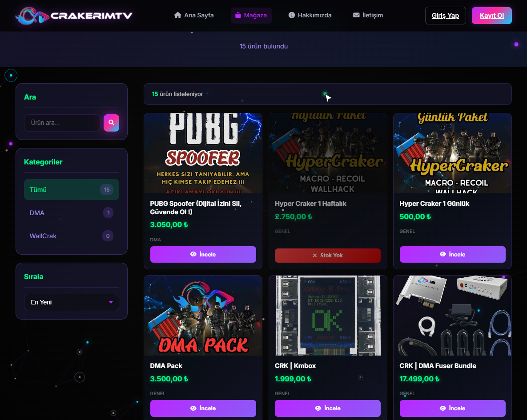Click Hyper Craker 1 Haftalık title
The height and width of the screenshot is (420, 527).
[x=310, y=203]
